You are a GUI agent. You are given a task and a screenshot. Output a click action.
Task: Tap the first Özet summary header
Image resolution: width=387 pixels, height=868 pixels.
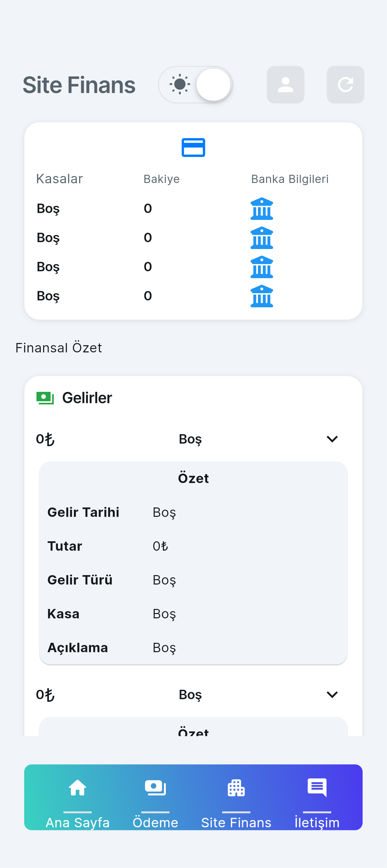(193, 478)
